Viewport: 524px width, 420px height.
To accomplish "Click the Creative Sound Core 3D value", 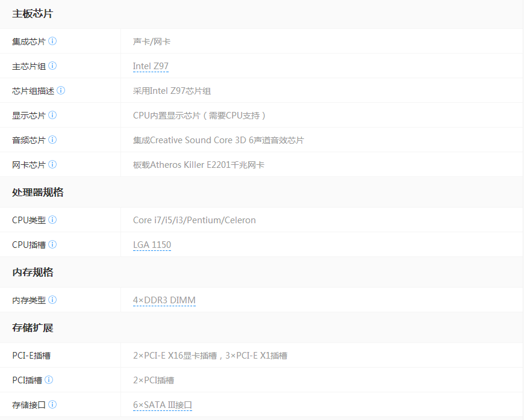I will click(x=219, y=140).
